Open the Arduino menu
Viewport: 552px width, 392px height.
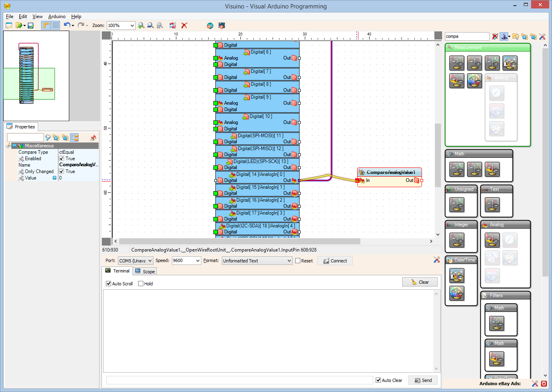56,17
